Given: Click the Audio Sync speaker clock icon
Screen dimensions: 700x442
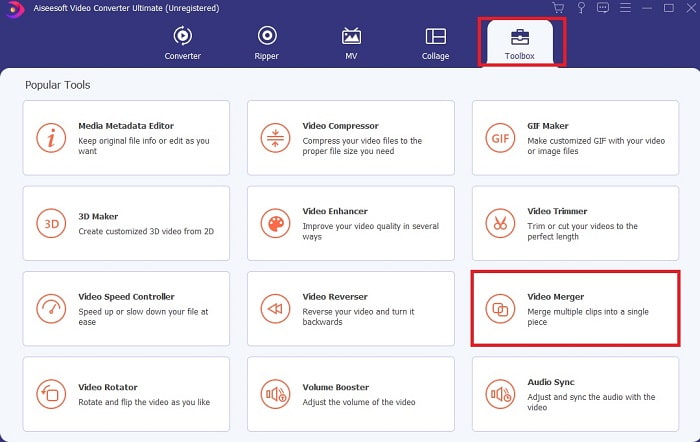Looking at the screenshot, I should point(500,394).
